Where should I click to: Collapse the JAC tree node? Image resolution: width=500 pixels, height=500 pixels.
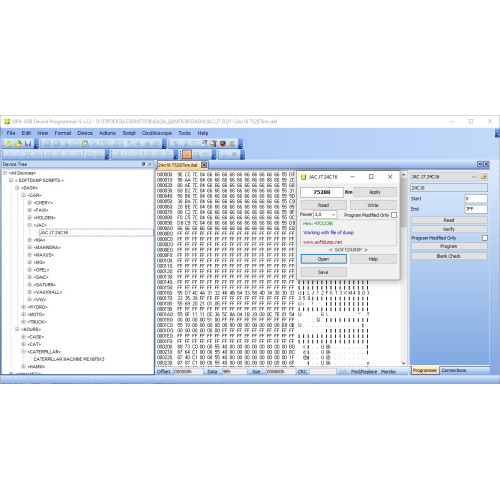pyautogui.click(x=30, y=225)
